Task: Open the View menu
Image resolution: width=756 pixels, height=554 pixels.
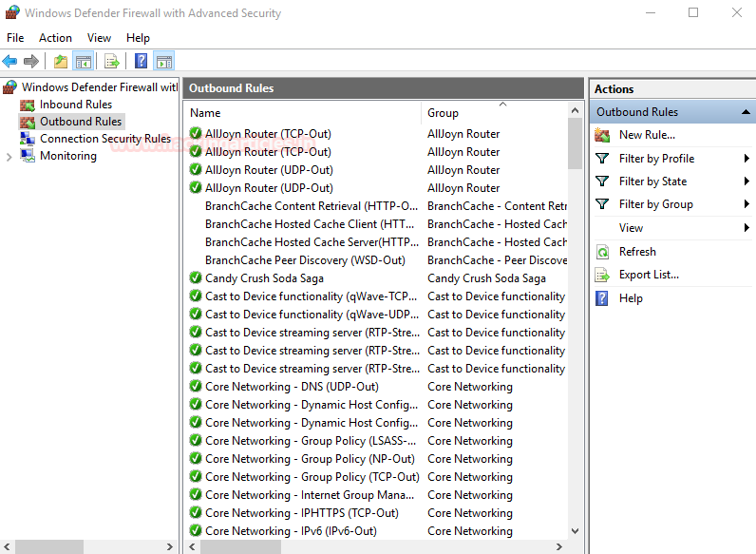Action: (100, 38)
